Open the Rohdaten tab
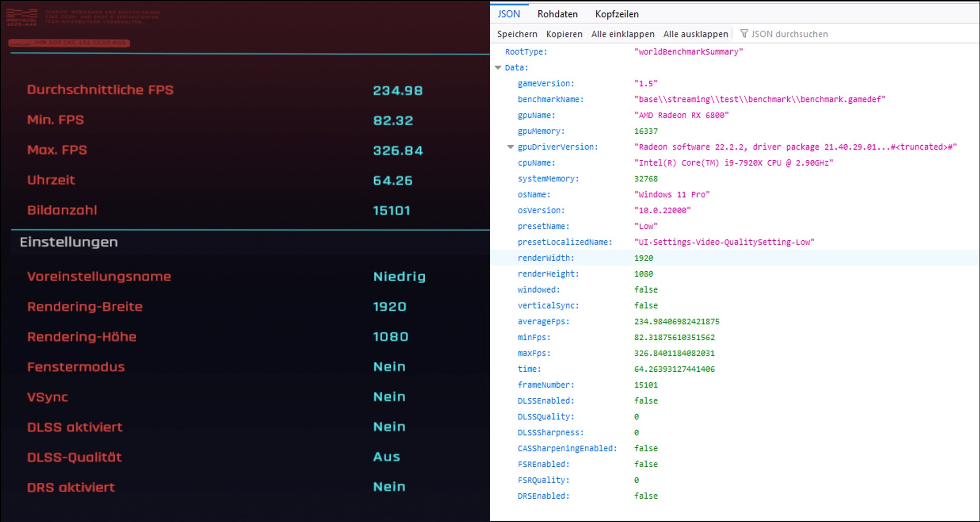The image size is (980, 522). coord(557,14)
